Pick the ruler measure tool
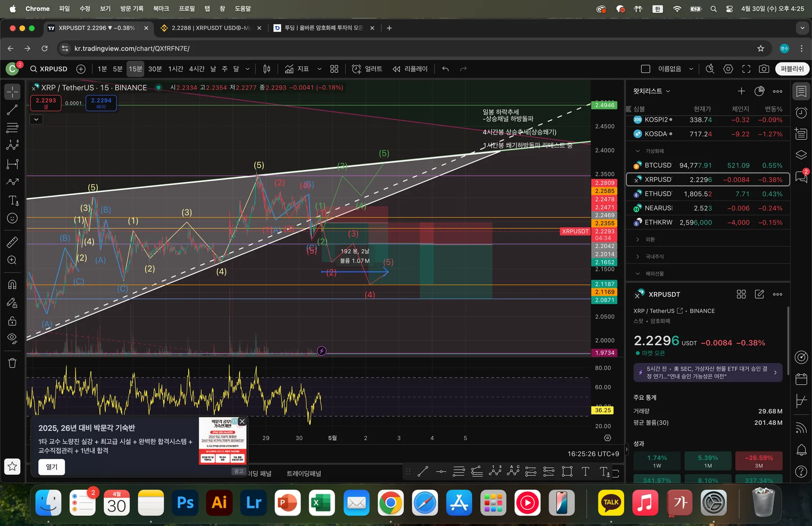 [x=12, y=242]
